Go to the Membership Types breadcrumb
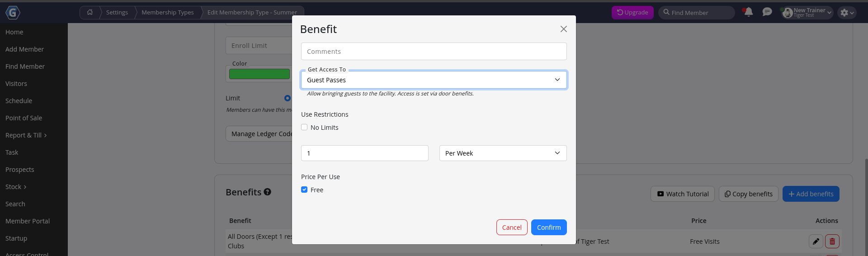Screen dimensions: 868x256 (x=168, y=12)
